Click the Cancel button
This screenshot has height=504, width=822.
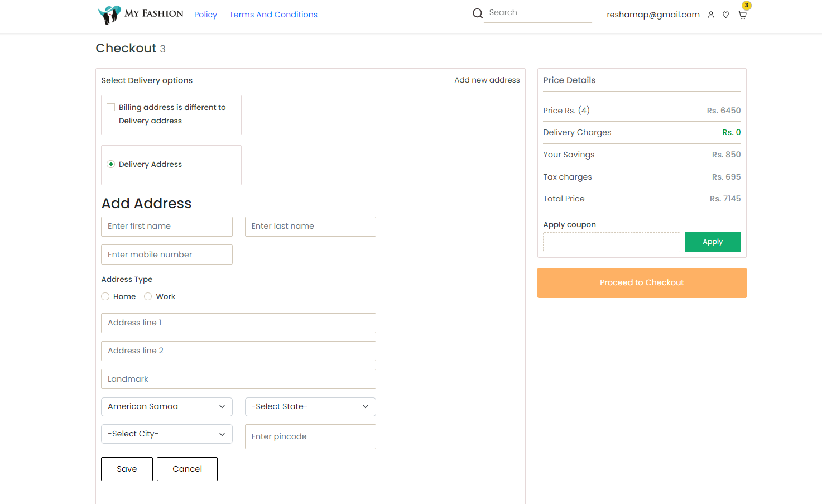(187, 469)
